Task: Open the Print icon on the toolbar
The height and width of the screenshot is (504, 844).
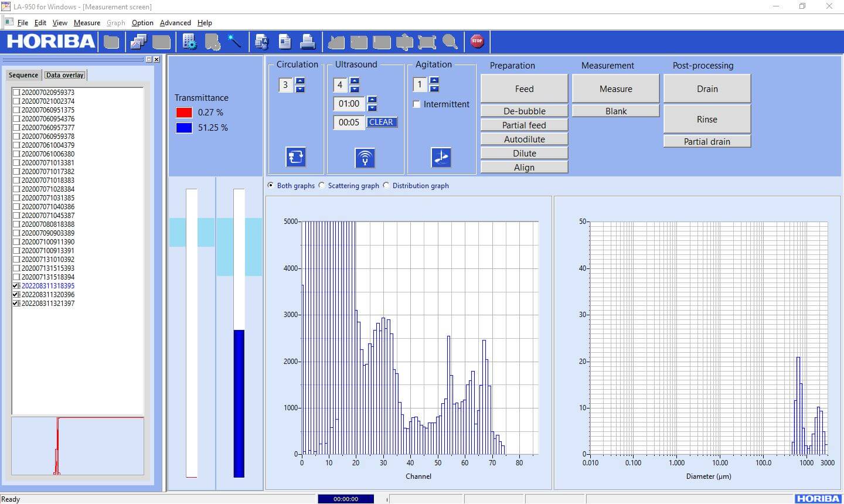Action: click(308, 41)
